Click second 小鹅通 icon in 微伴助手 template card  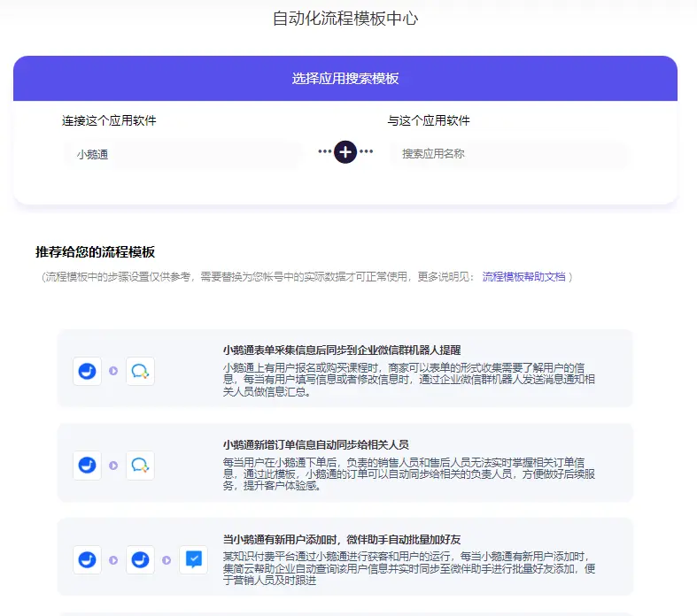140,560
